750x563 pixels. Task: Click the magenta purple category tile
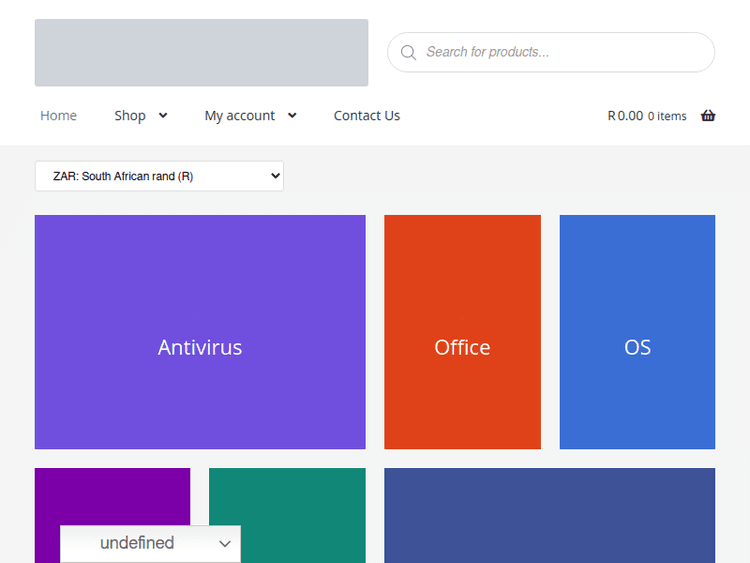click(x=112, y=495)
